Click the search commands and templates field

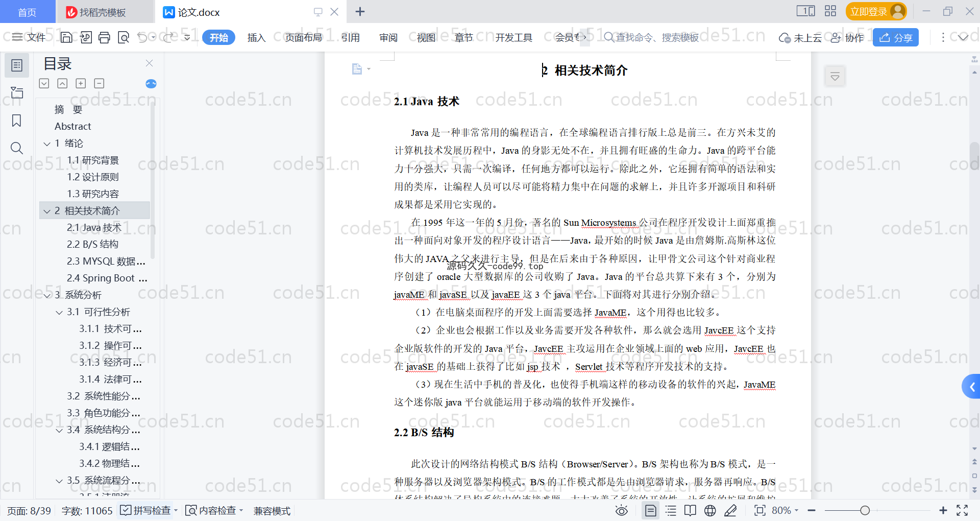coord(651,37)
